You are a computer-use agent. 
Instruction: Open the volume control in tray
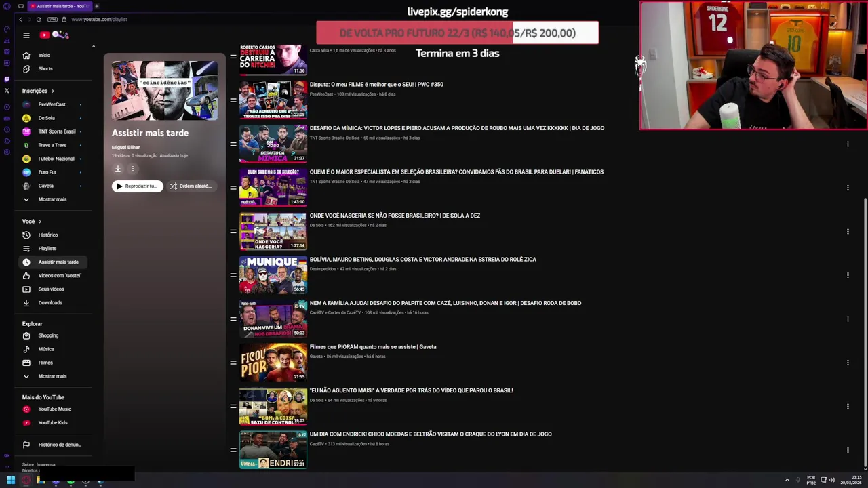[x=832, y=480]
